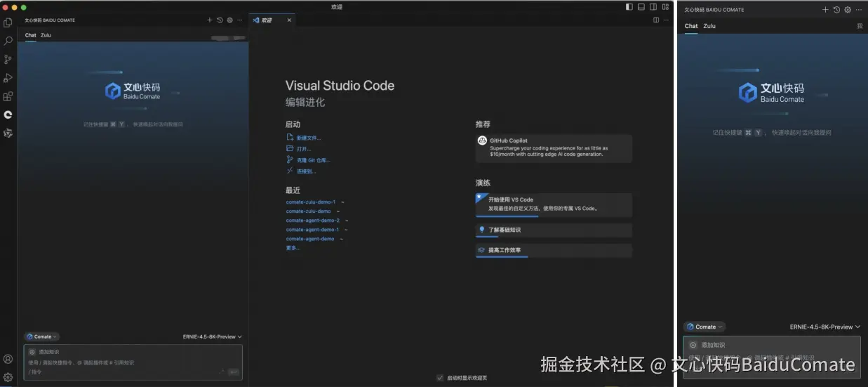Open the 开始使用 VS Code walkthrough
The height and width of the screenshot is (387, 868).
(x=554, y=205)
